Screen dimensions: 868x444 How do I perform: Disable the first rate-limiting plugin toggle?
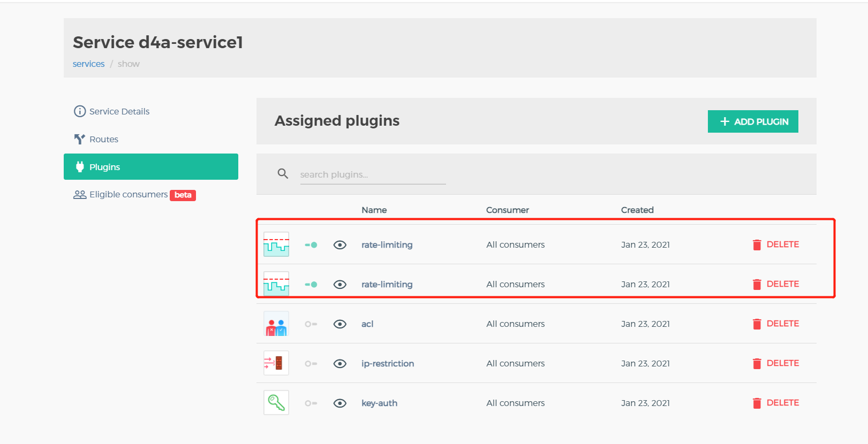pos(311,245)
